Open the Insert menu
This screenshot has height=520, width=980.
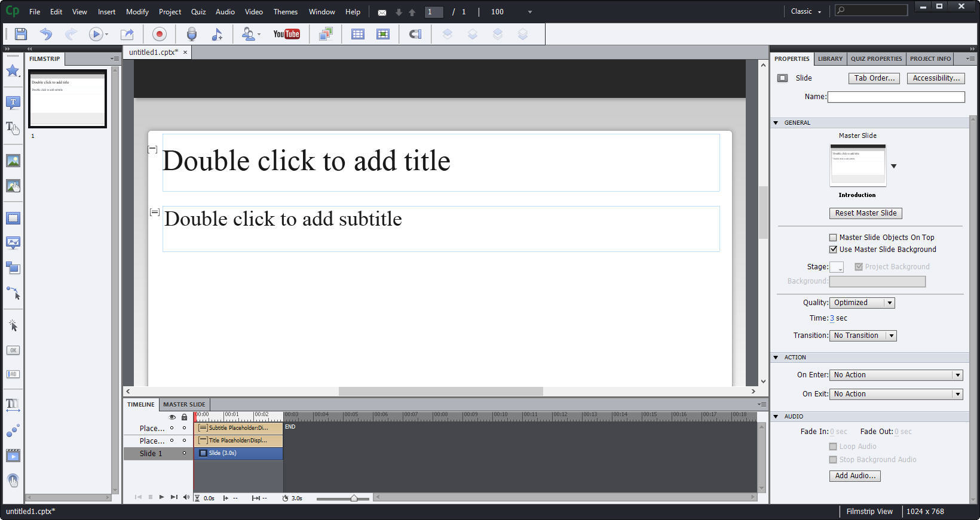click(106, 11)
